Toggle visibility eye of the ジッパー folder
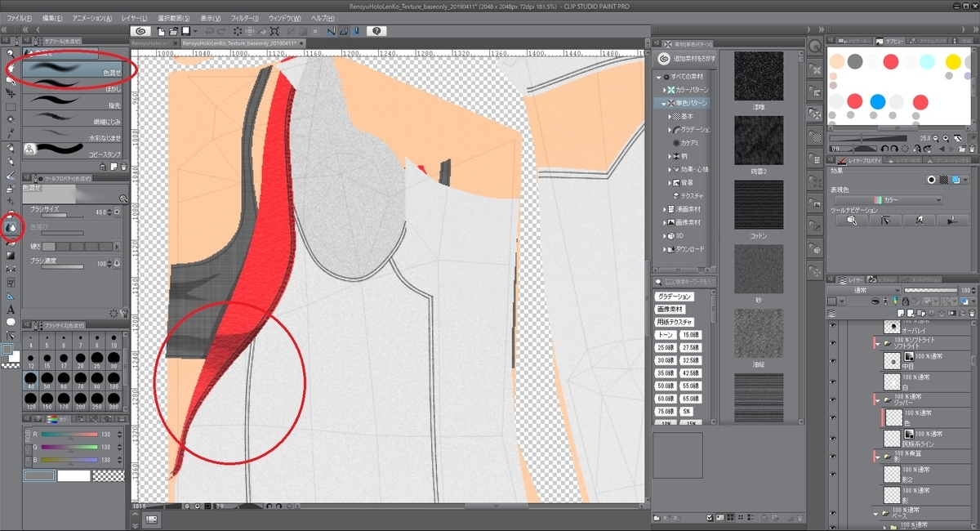Screen dimensions: 980x531 coord(833,399)
